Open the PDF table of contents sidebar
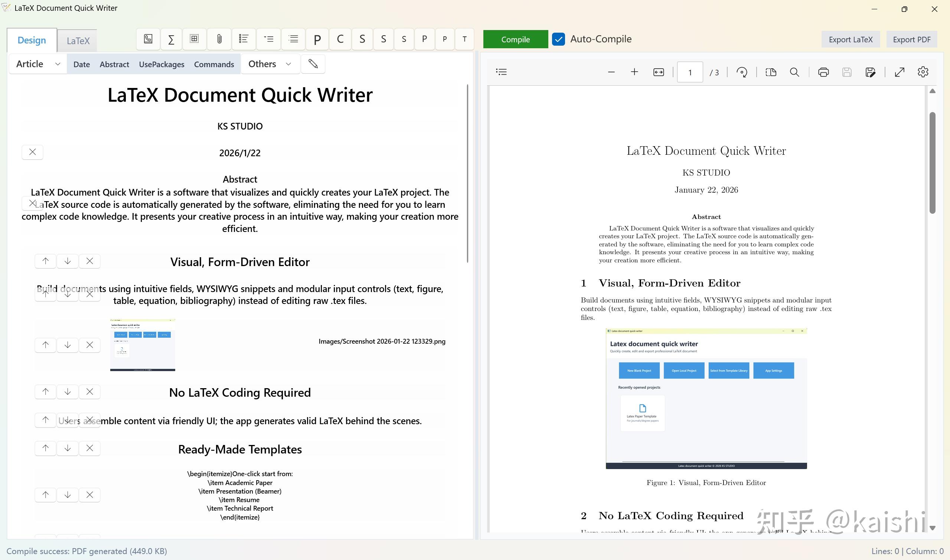Image resolution: width=950 pixels, height=560 pixels. [x=501, y=72]
